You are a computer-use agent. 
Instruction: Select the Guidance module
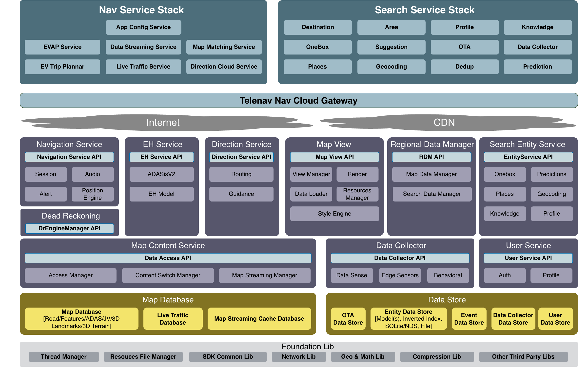(x=241, y=194)
